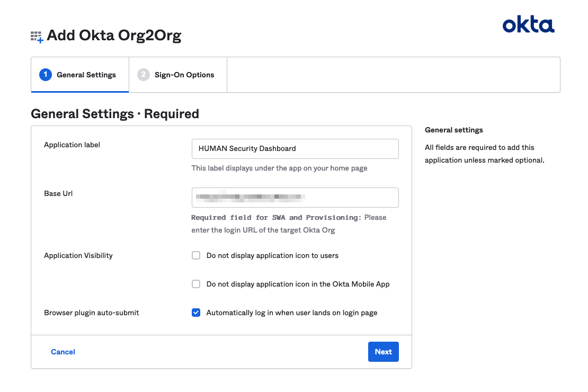Click into the Base Url input field
The height and width of the screenshot is (392, 588).
click(x=295, y=198)
